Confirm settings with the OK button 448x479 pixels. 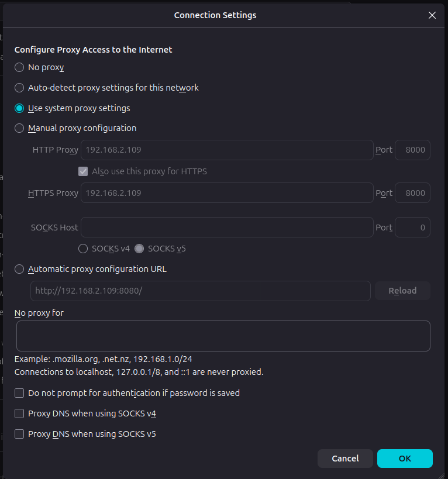[x=405, y=459]
